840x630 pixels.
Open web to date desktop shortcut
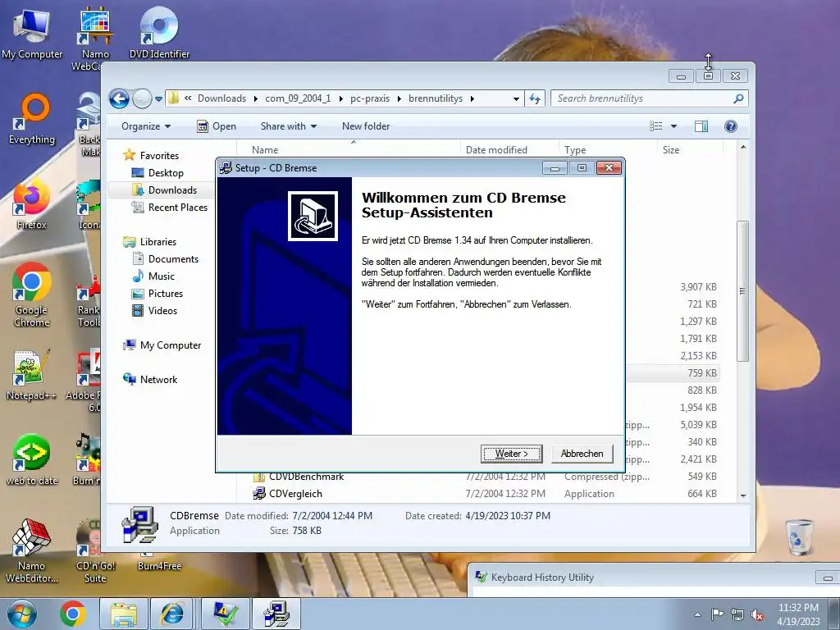coord(32,459)
